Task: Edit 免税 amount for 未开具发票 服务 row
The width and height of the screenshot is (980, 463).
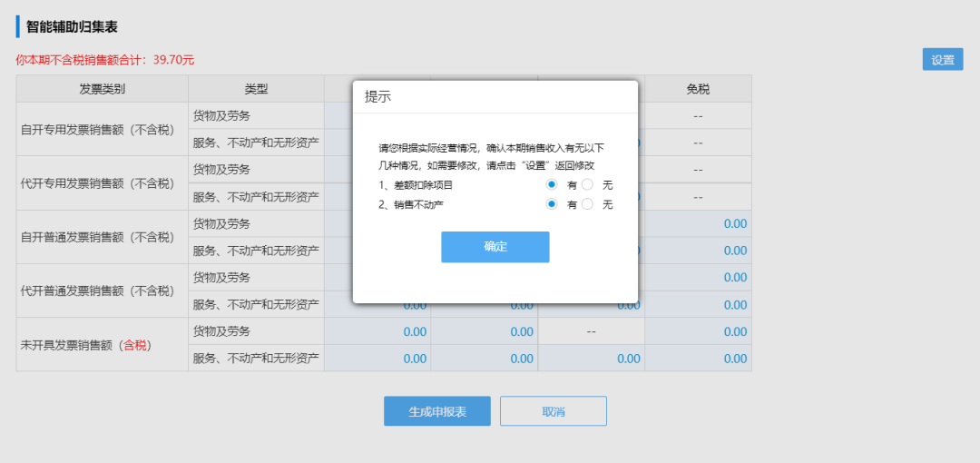Action: [699, 359]
